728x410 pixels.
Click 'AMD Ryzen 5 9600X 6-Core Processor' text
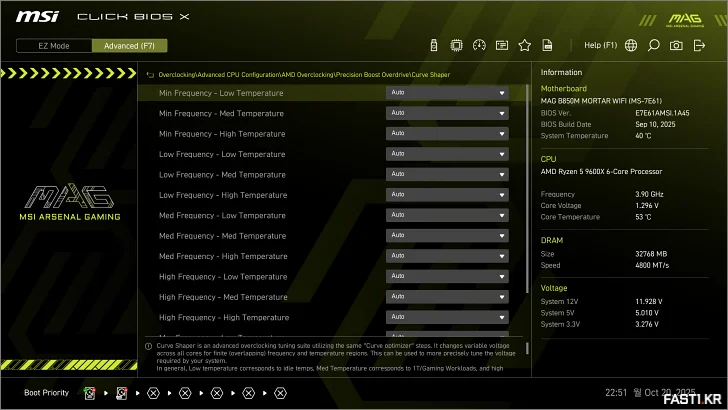click(601, 172)
